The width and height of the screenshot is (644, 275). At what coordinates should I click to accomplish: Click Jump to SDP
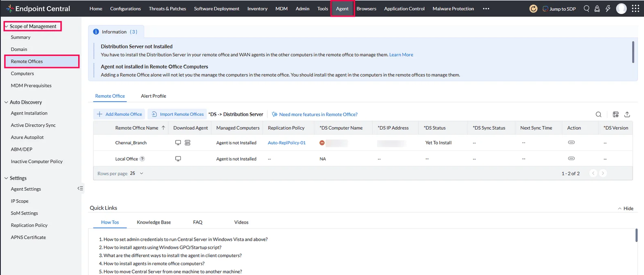coord(559,9)
